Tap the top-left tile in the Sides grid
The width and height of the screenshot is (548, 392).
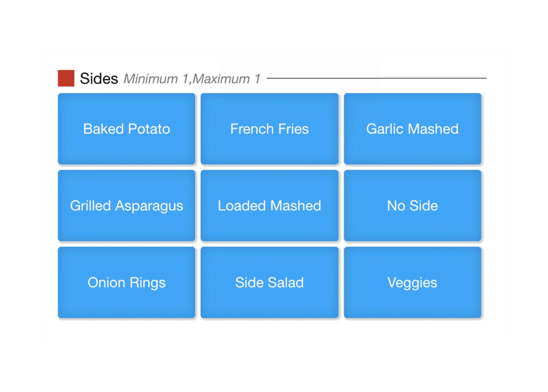tap(127, 129)
